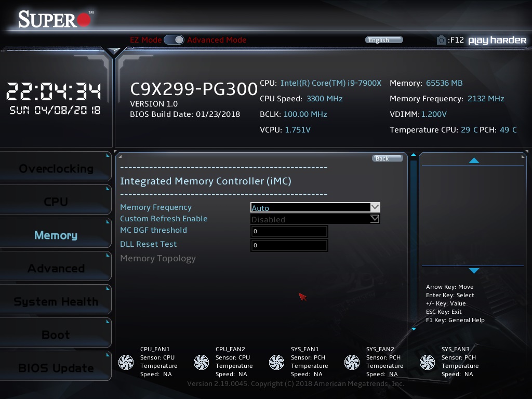Click the MC BGF threshold input field
The height and width of the screenshot is (399, 532).
[289, 231]
